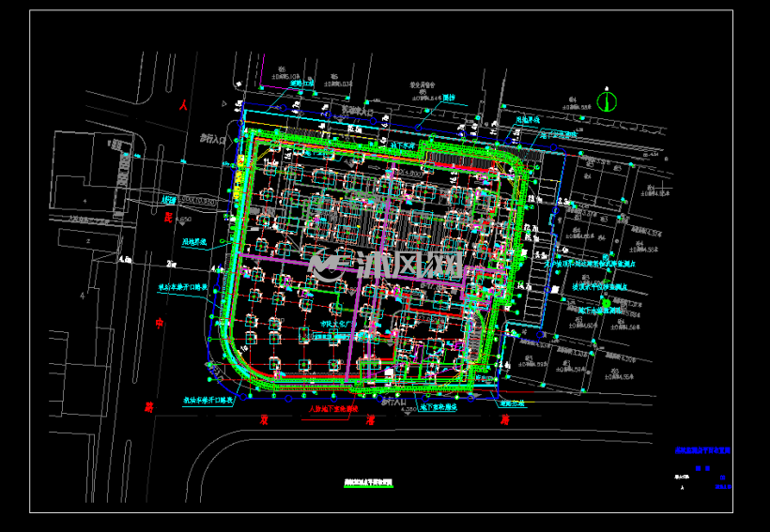
Task: Click the cyan 地下室轮廓线 label
Action: pos(438,407)
